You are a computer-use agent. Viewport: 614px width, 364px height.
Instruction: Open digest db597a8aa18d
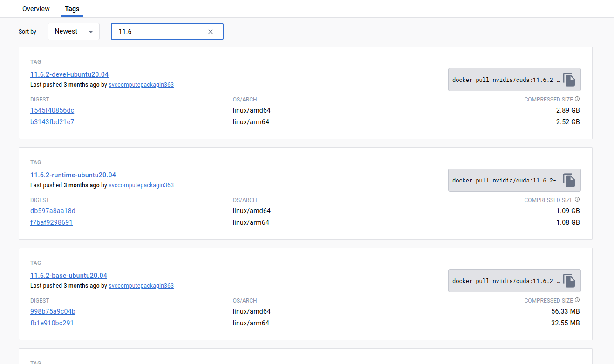(x=53, y=211)
